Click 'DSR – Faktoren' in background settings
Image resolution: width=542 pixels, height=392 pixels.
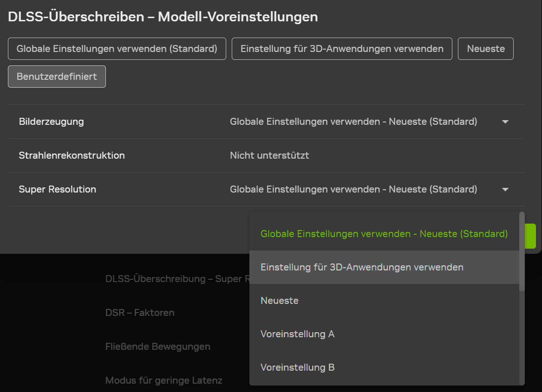point(140,313)
